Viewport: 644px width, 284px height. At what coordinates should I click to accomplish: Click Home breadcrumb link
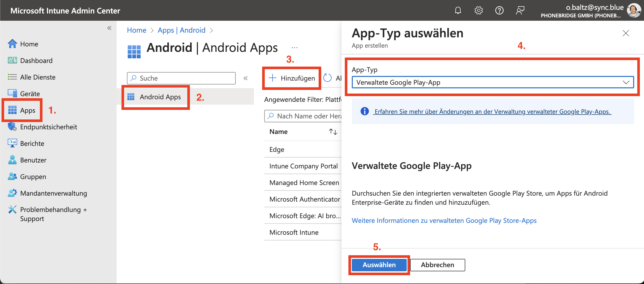(x=137, y=30)
